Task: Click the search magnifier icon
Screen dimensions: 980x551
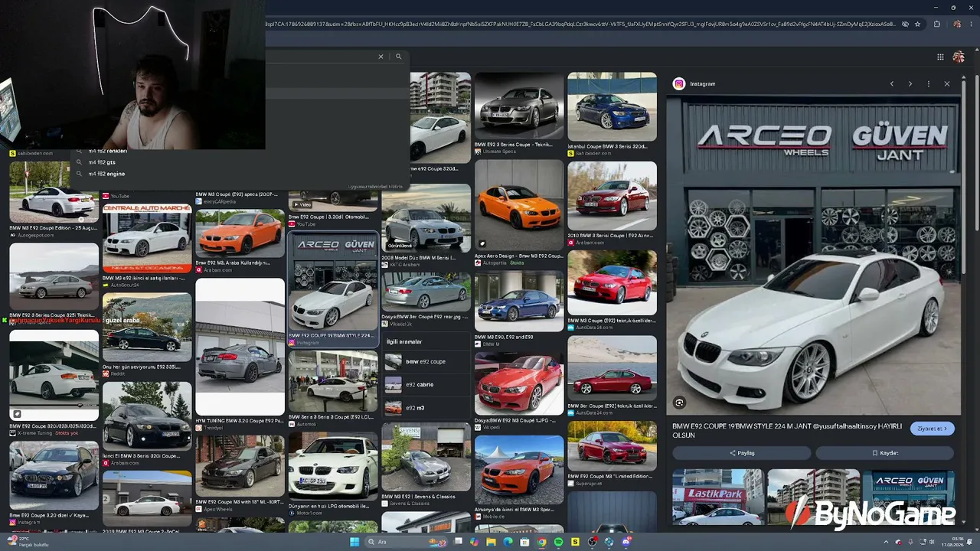Action: coord(398,57)
